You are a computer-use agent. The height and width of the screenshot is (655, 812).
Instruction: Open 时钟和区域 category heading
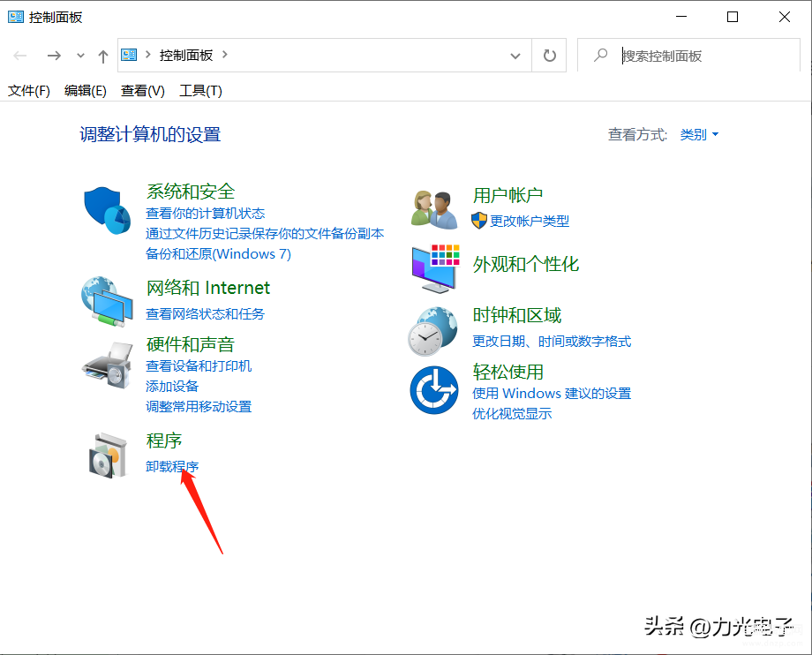(517, 315)
